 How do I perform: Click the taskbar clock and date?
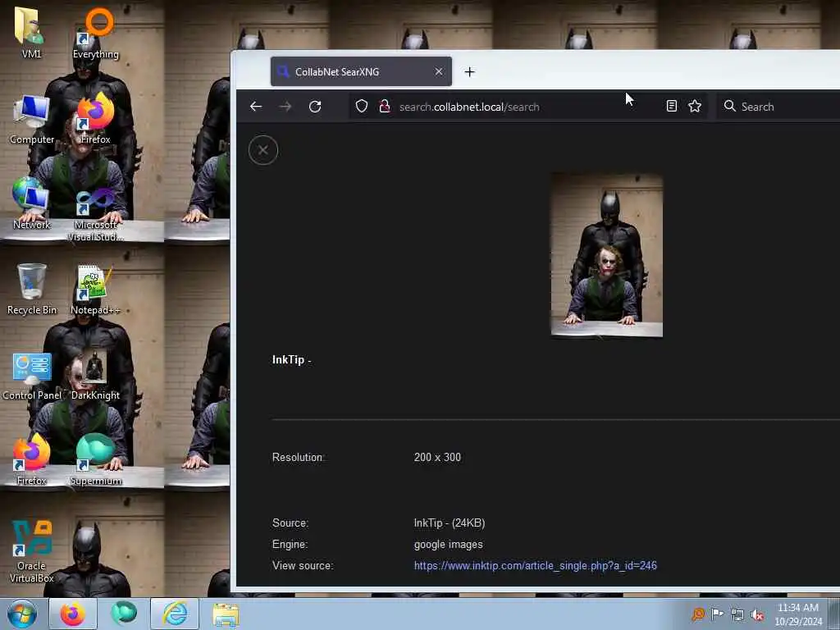tap(797, 614)
